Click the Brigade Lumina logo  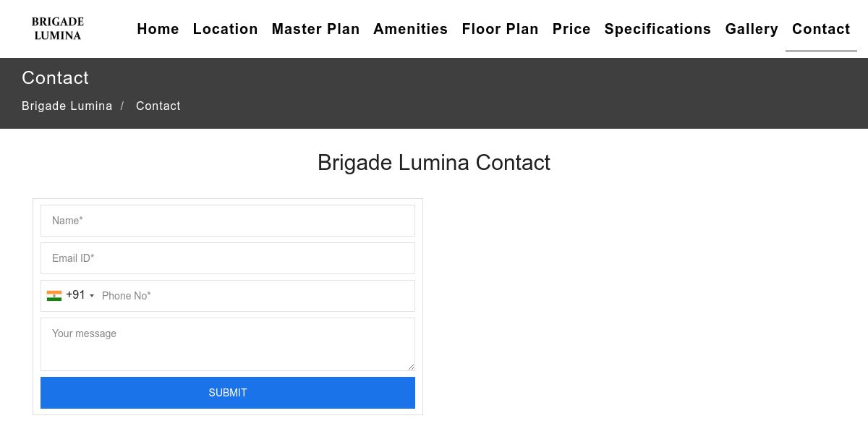(58, 29)
